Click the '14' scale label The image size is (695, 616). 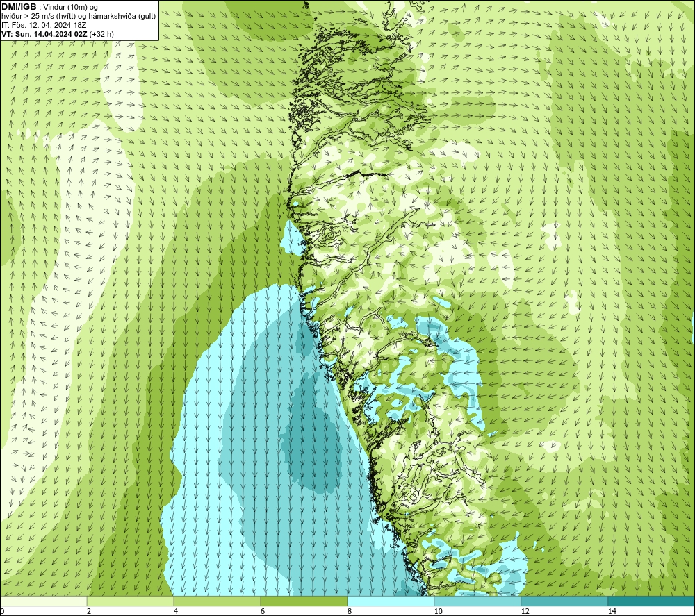612,611
